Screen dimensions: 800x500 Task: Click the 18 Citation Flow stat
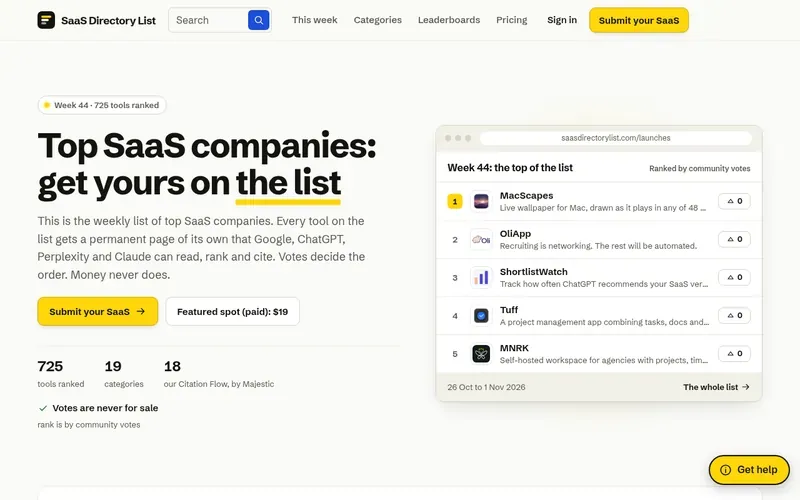[219, 374]
